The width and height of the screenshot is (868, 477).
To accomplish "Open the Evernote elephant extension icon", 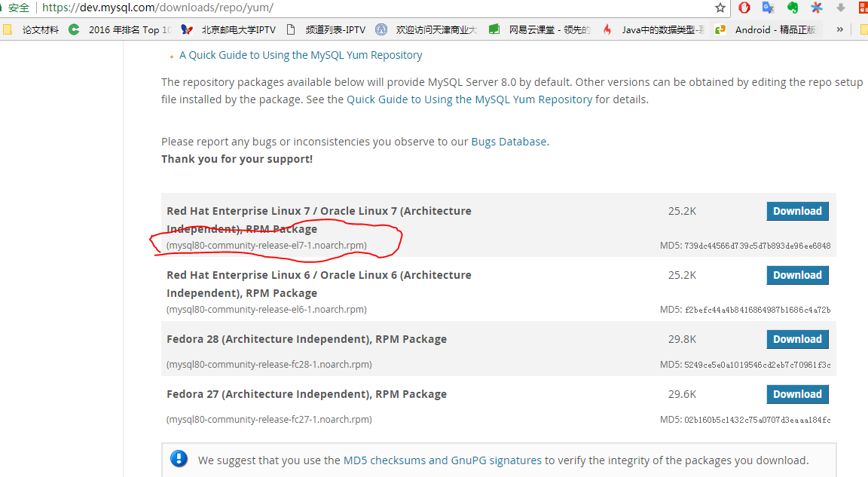I will click(792, 8).
